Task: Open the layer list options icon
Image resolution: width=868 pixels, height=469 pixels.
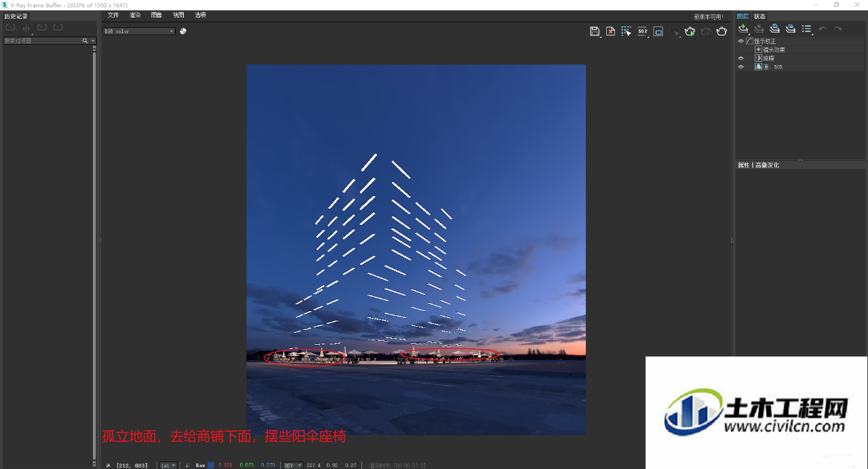Action: (x=806, y=28)
